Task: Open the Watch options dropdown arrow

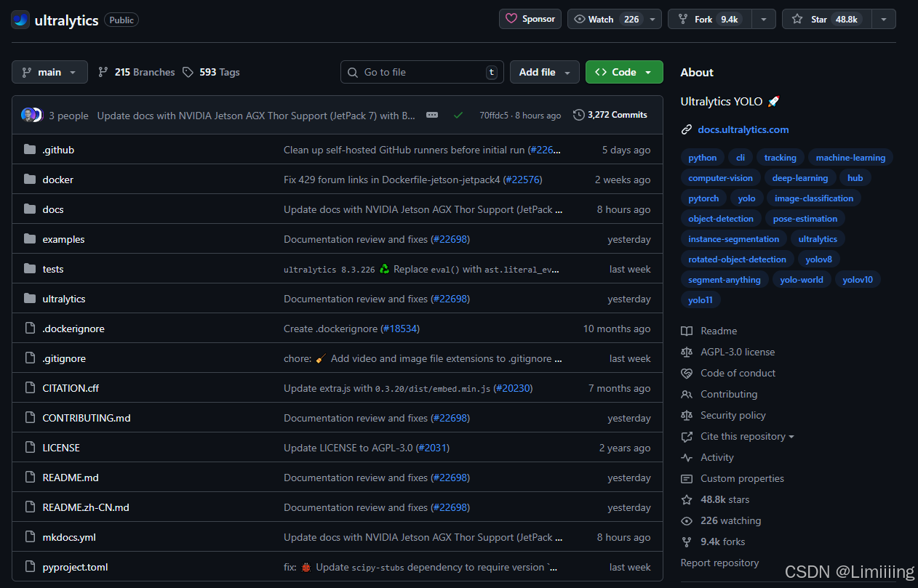Action: pyautogui.click(x=652, y=19)
